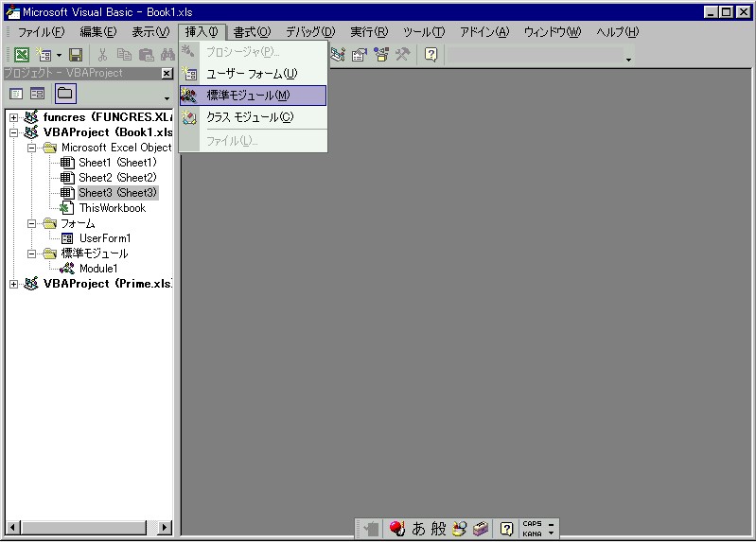
Task: Toggle KANA on the IME bar
Action: (532, 533)
